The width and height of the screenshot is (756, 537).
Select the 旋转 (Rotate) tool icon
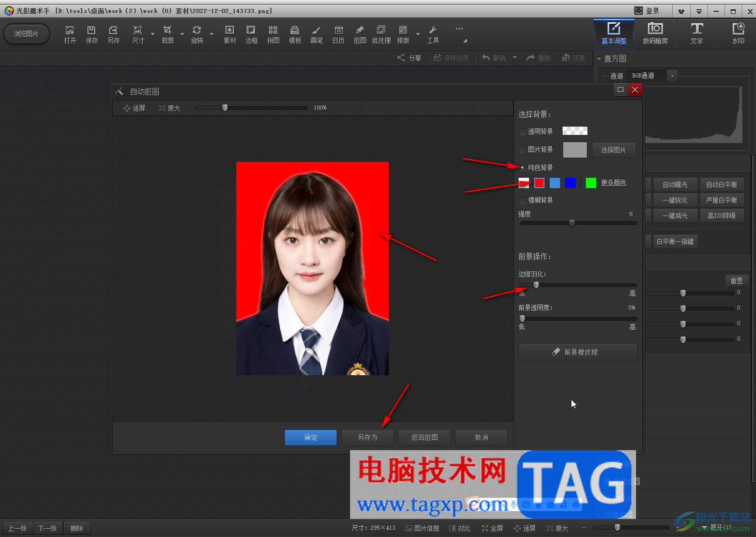click(197, 35)
